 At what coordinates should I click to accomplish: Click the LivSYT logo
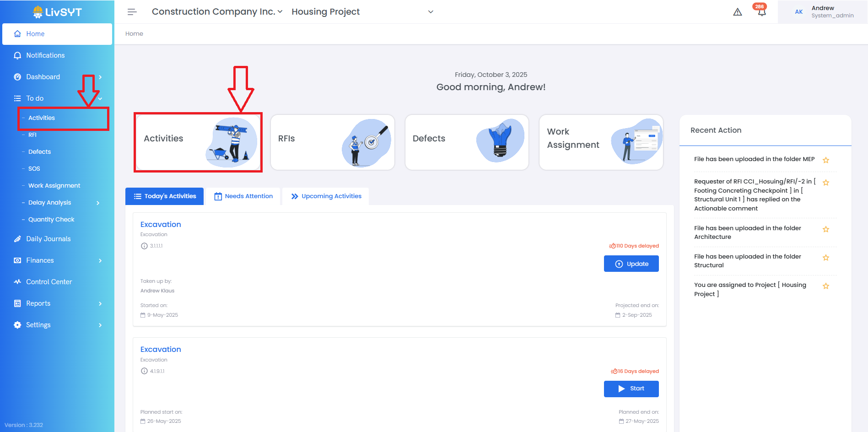pos(57,12)
